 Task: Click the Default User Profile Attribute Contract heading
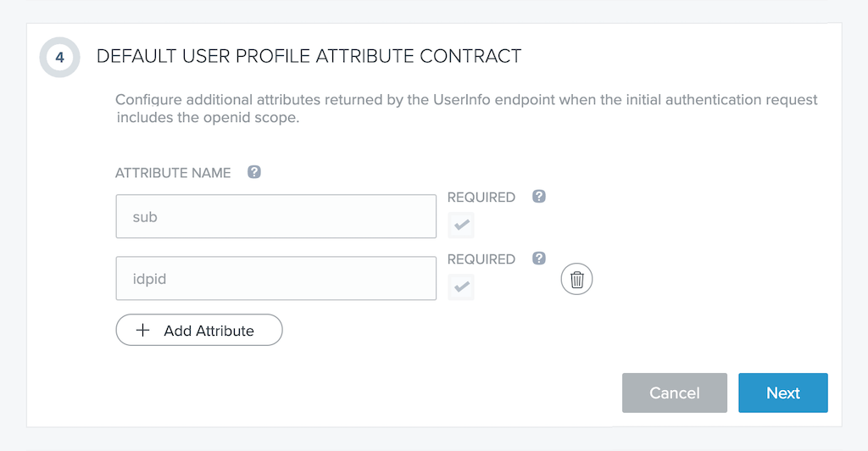coord(309,57)
